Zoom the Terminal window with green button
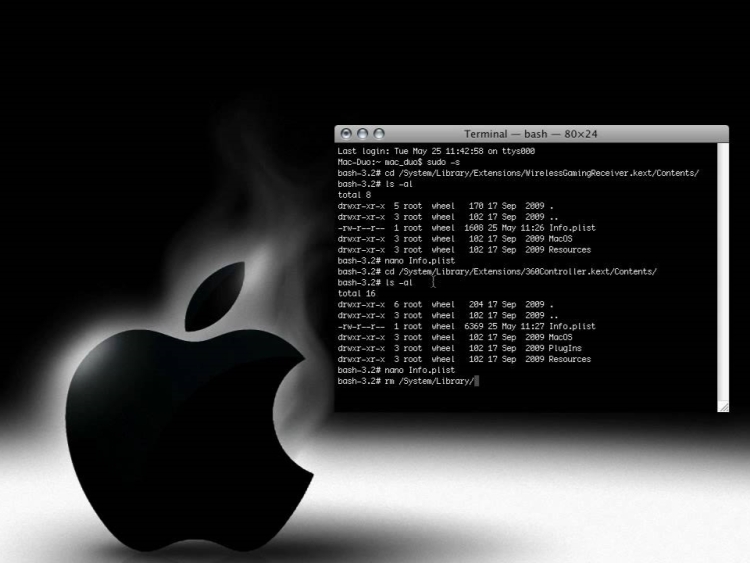Image resolution: width=750 pixels, height=563 pixels. tap(378, 133)
